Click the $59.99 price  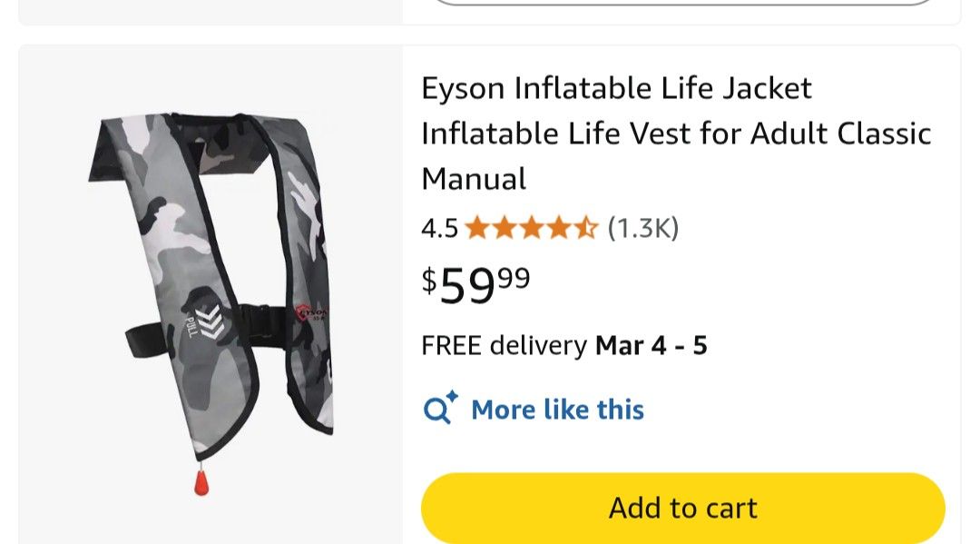(x=475, y=284)
